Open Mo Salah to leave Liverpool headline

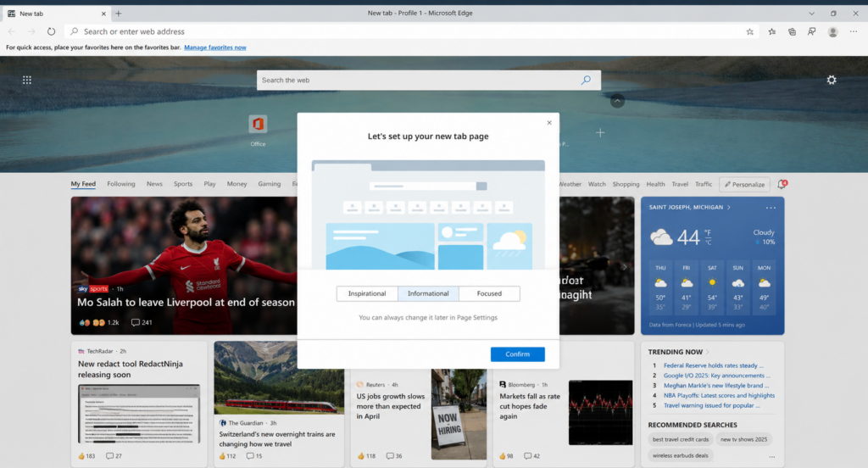coord(186,303)
